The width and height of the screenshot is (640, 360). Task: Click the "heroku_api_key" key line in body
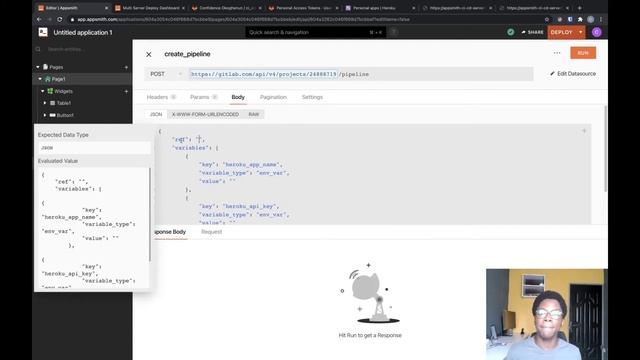point(239,206)
